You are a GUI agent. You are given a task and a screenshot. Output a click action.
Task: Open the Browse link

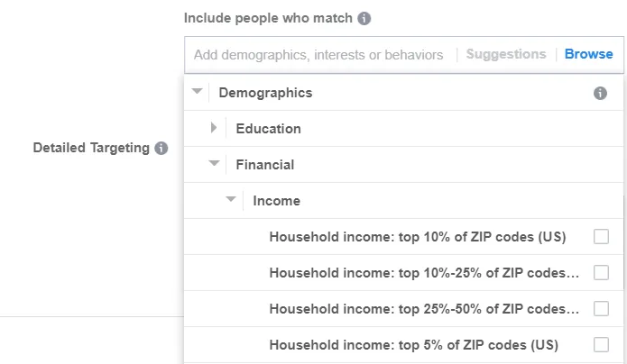[588, 54]
